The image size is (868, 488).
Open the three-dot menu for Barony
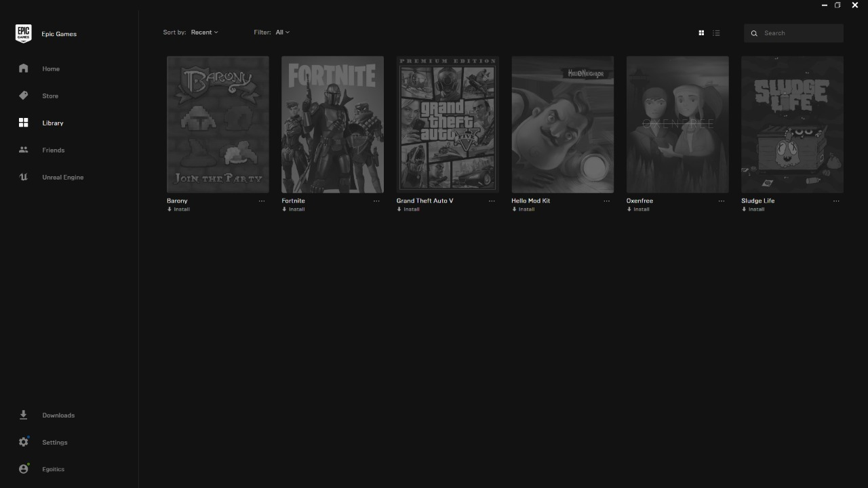pos(262,201)
